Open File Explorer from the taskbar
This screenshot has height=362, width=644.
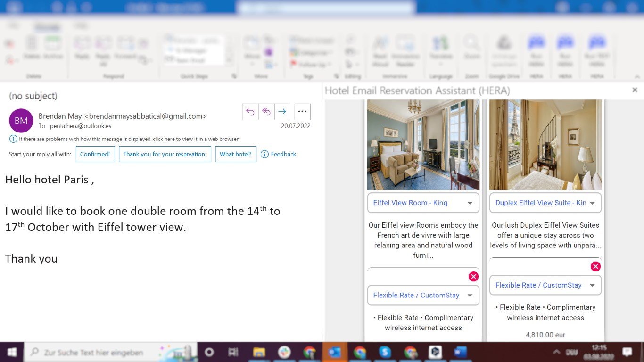click(x=259, y=352)
